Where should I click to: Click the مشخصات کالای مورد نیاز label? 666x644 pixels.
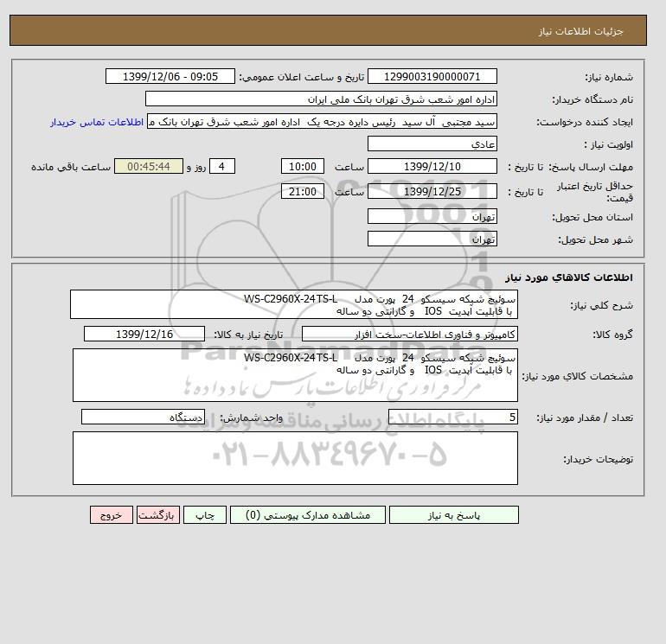(x=577, y=376)
